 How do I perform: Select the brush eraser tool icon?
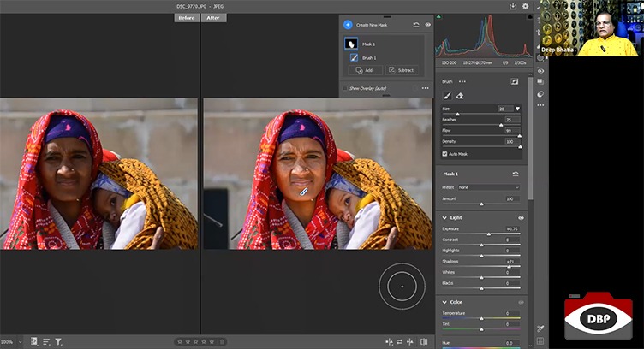pyautogui.click(x=460, y=96)
